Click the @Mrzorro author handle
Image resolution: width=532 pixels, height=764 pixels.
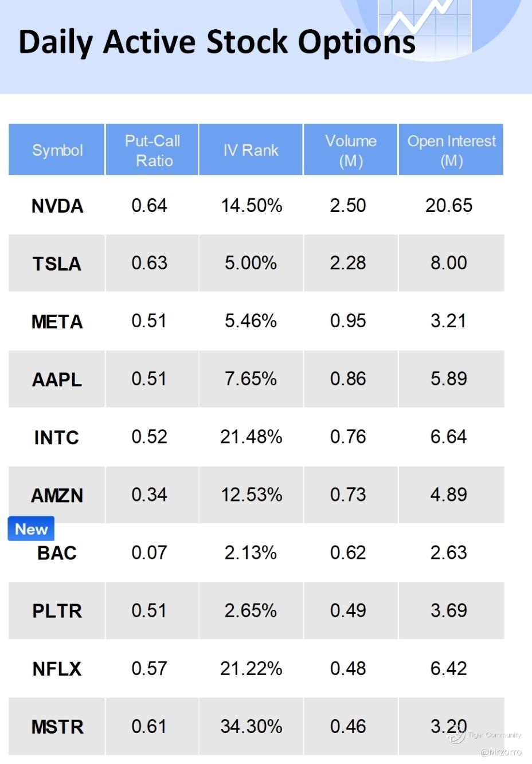[x=500, y=752]
